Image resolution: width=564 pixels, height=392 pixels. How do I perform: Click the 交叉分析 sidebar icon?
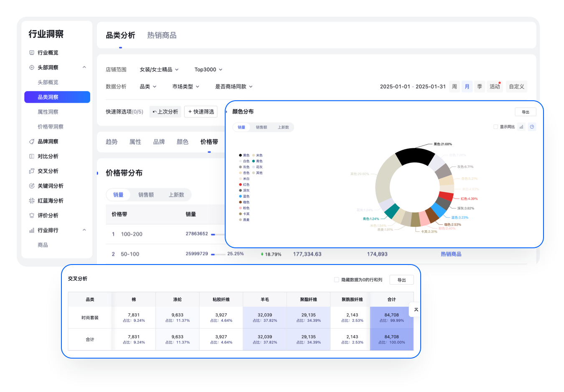point(32,171)
